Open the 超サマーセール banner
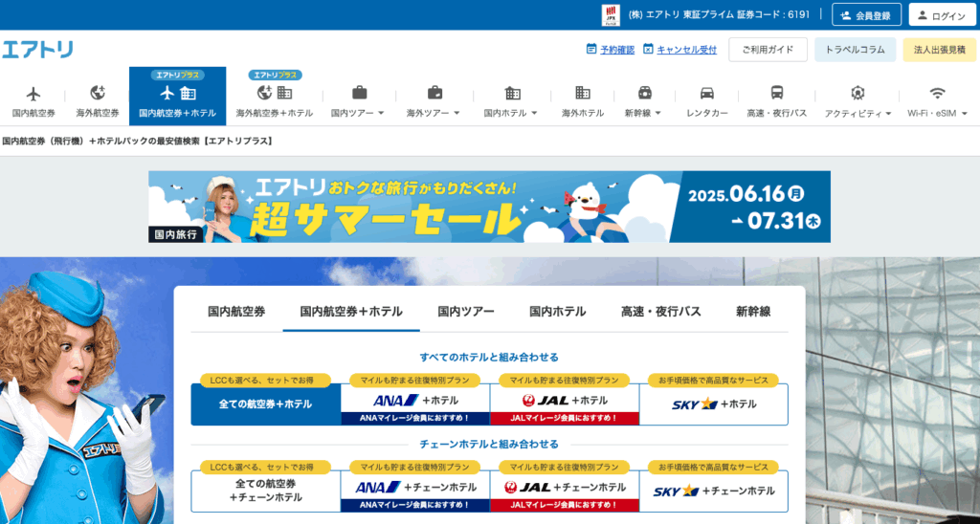This screenshot has width=980, height=524. tap(489, 207)
